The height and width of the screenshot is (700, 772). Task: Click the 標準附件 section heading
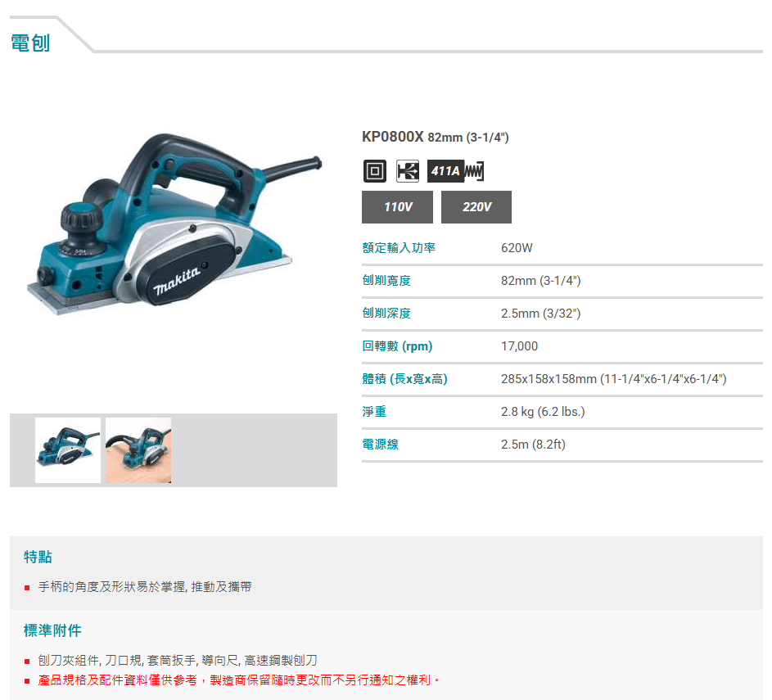pyautogui.click(x=52, y=630)
